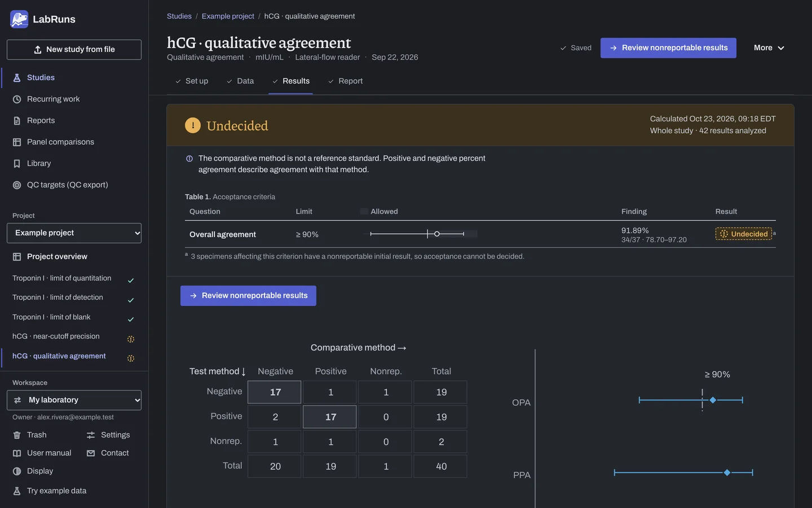Click the Panel comparisons table icon
Image resolution: width=812 pixels, height=508 pixels.
17,142
